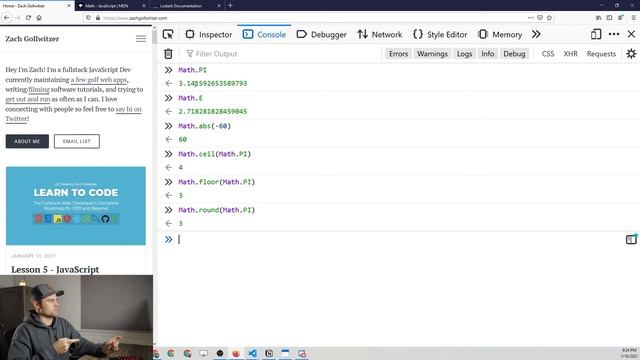Open Firefox application hamburger menu

[x=633, y=18]
